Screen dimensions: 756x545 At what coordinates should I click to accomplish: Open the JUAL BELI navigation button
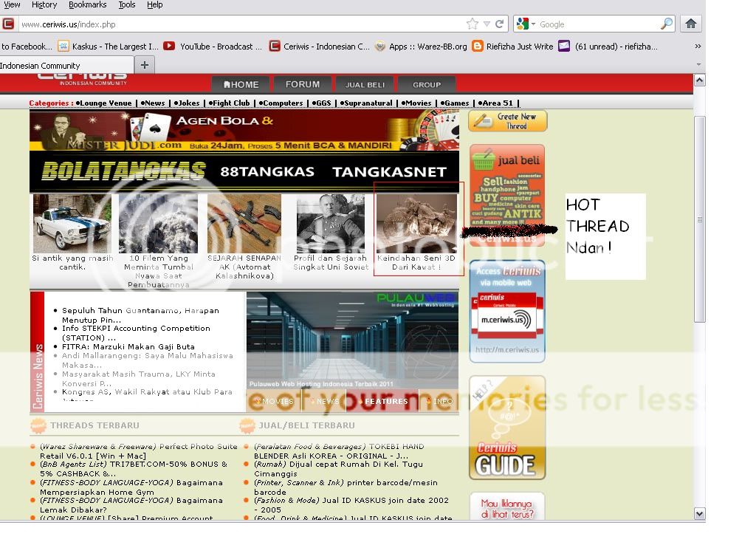[365, 84]
